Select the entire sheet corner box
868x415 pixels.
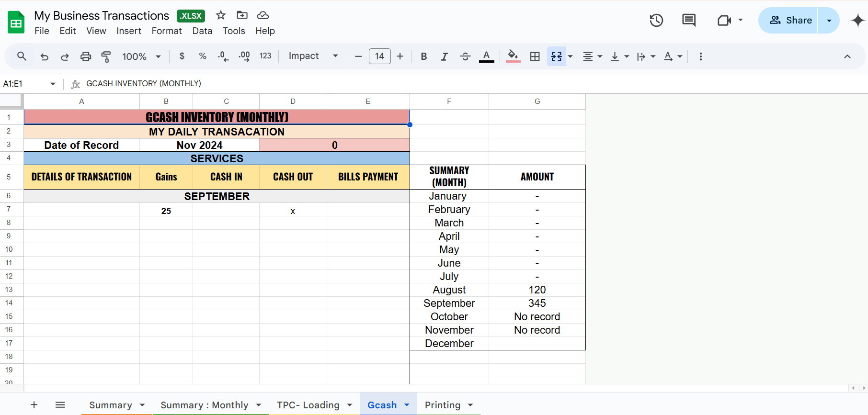(11, 101)
